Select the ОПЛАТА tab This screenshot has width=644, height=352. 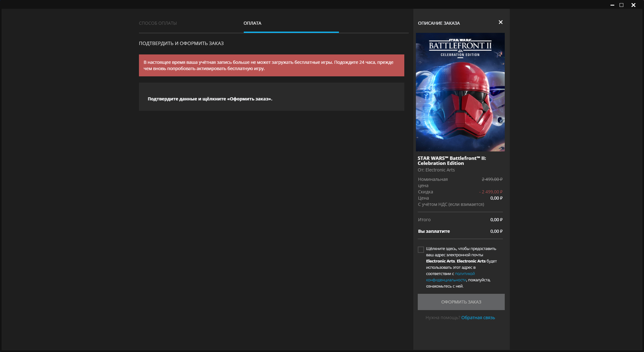click(x=252, y=23)
